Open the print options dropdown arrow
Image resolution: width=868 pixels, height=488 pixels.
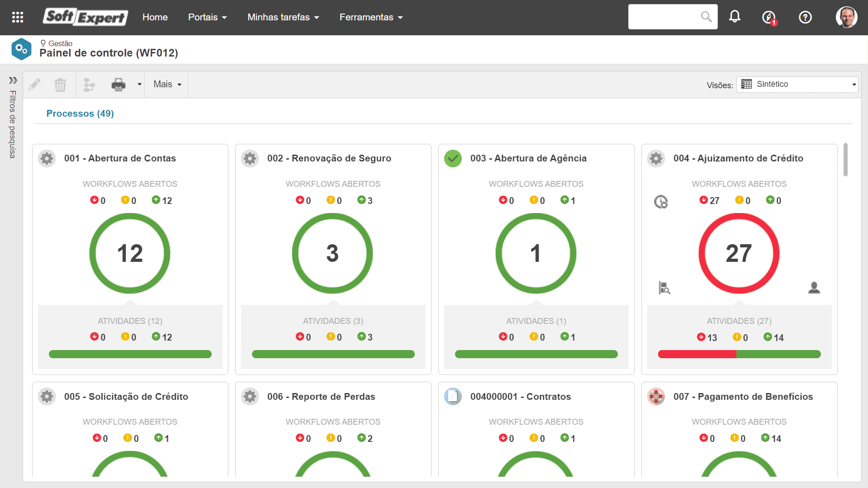click(139, 85)
